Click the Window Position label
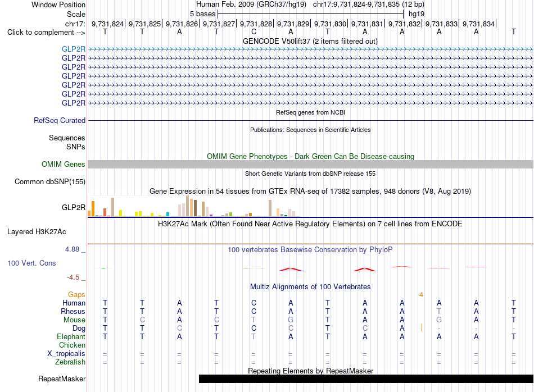 click(x=58, y=4)
